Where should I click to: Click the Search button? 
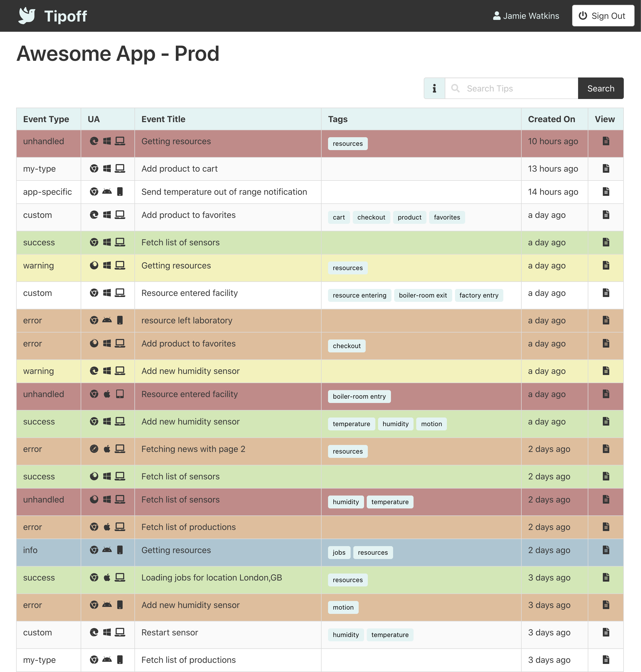[x=601, y=89]
